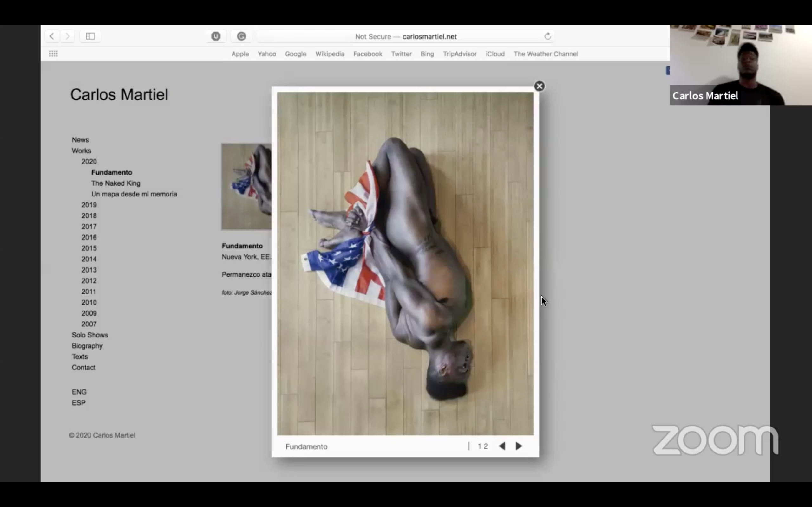Click the Wikipedia bookmark link

330,54
